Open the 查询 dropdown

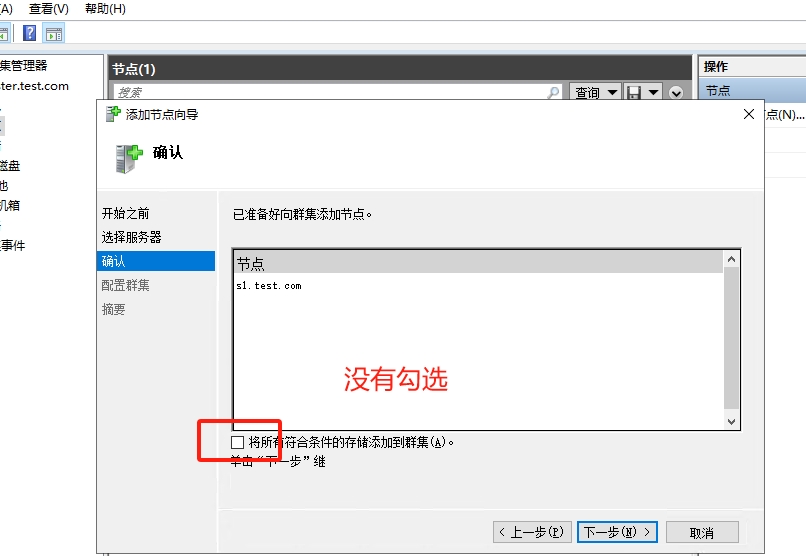[x=596, y=92]
